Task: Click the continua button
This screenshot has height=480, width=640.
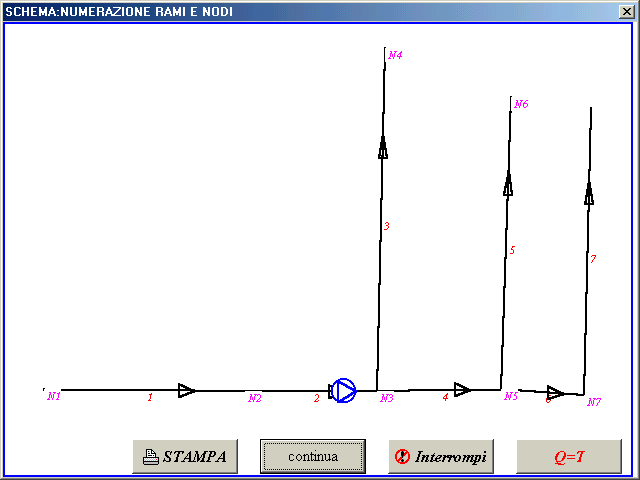Action: pyautogui.click(x=313, y=456)
